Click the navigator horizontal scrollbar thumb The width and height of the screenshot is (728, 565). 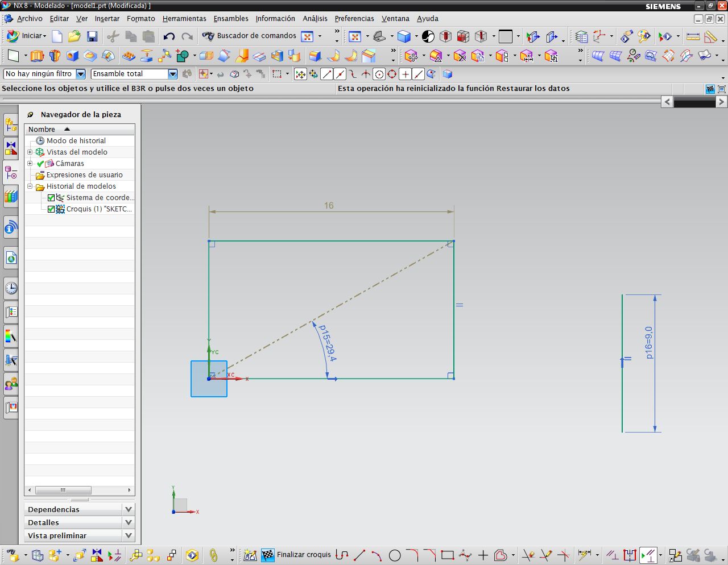click(x=63, y=490)
